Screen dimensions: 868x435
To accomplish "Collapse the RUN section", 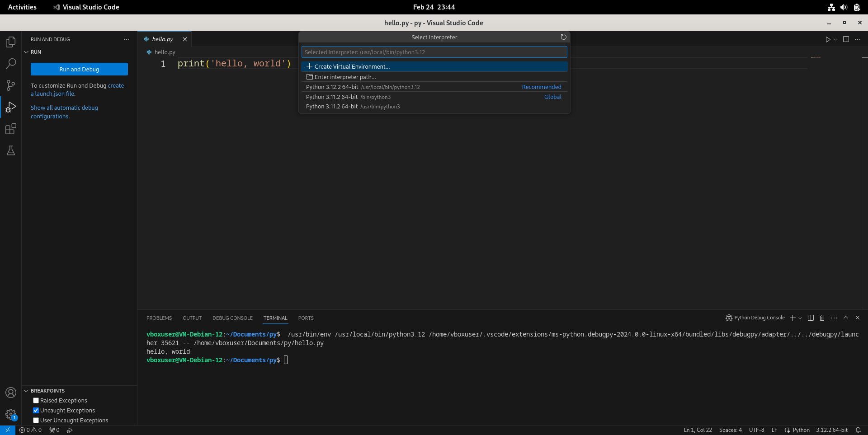I will [x=26, y=52].
